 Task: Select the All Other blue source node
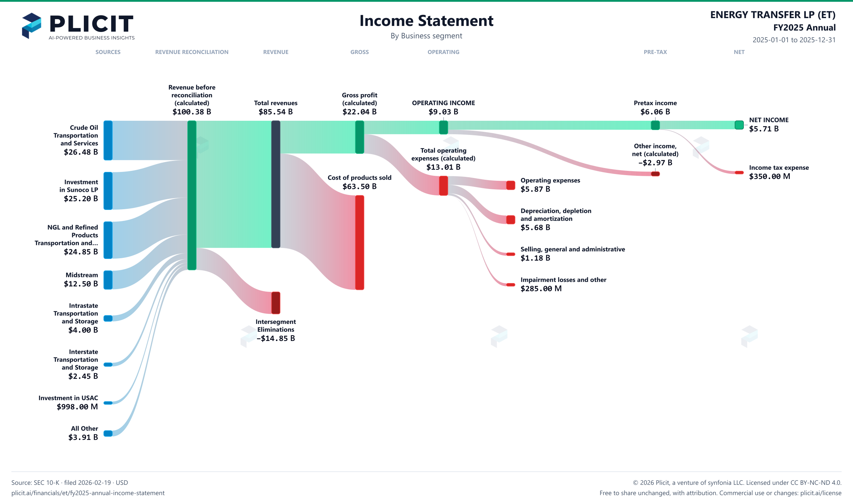(108, 433)
